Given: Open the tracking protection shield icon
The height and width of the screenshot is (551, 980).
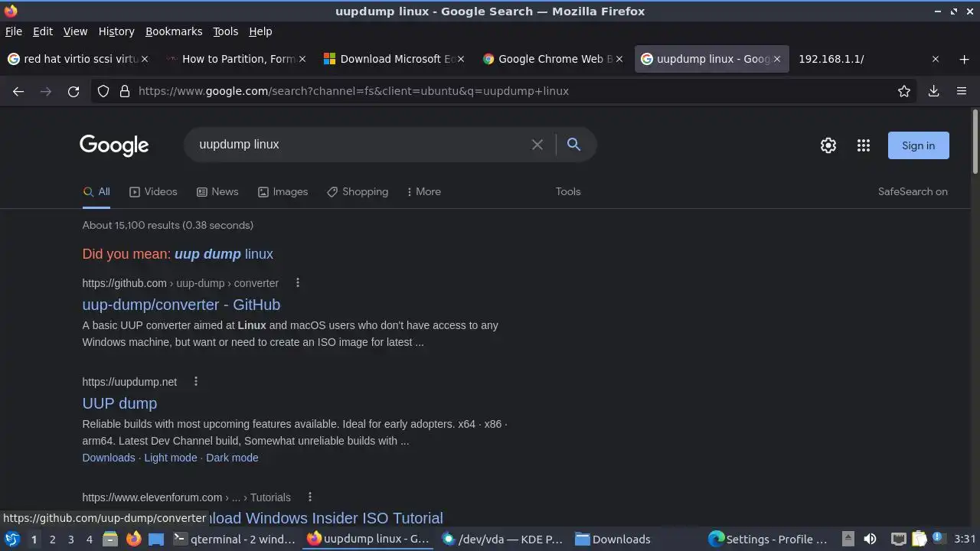Looking at the screenshot, I should pos(103,91).
